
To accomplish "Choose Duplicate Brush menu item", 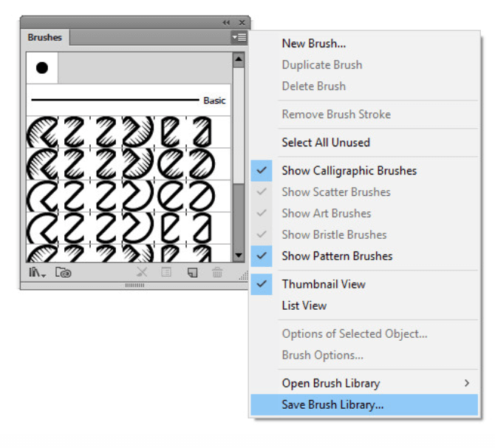I will [364, 65].
